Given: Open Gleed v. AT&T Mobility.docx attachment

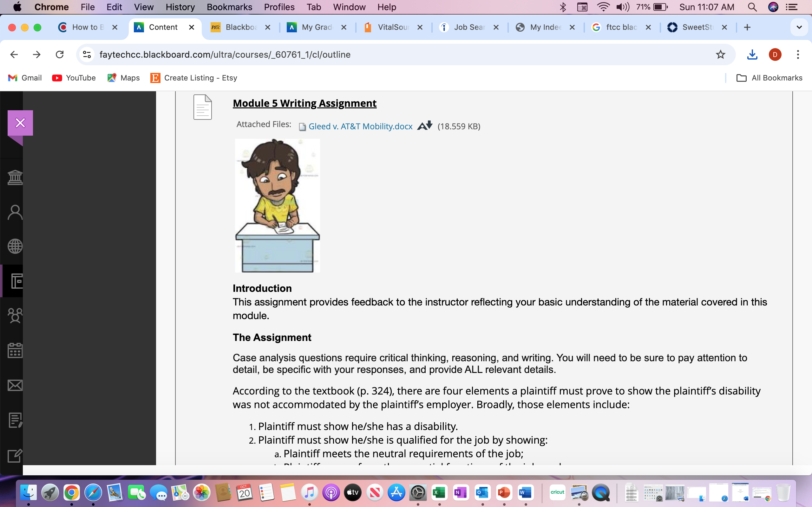Looking at the screenshot, I should coord(360,126).
